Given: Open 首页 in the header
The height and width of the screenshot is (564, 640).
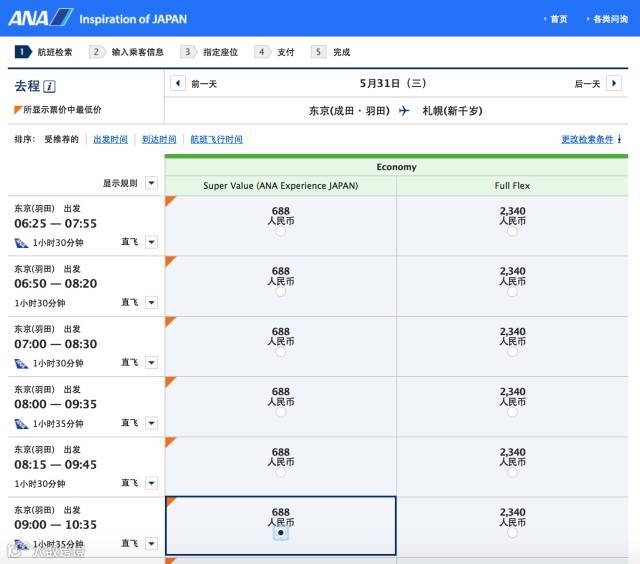Looking at the screenshot, I should coord(559,19).
